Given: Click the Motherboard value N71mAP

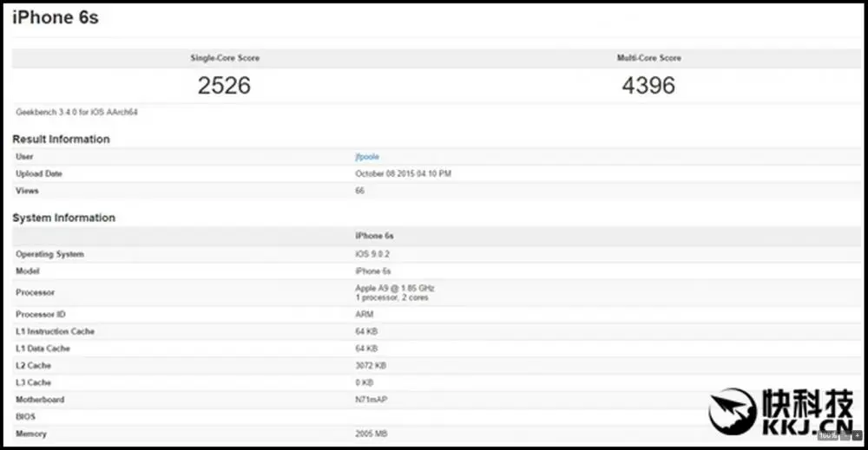Looking at the screenshot, I should [371, 400].
